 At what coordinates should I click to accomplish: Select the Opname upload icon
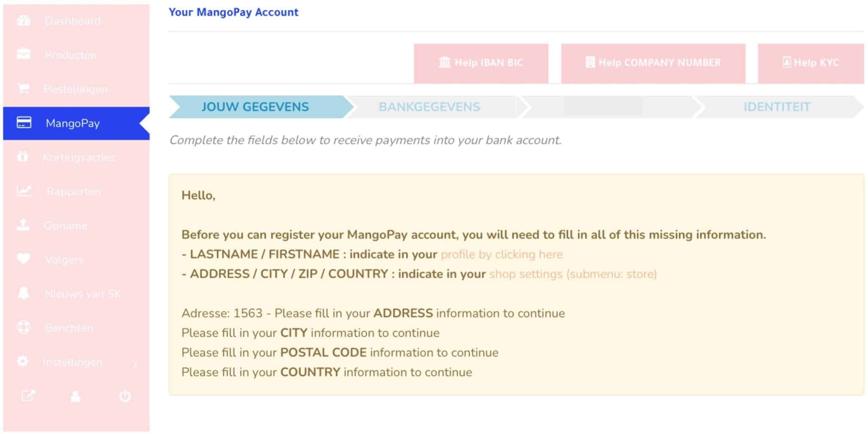tap(23, 225)
